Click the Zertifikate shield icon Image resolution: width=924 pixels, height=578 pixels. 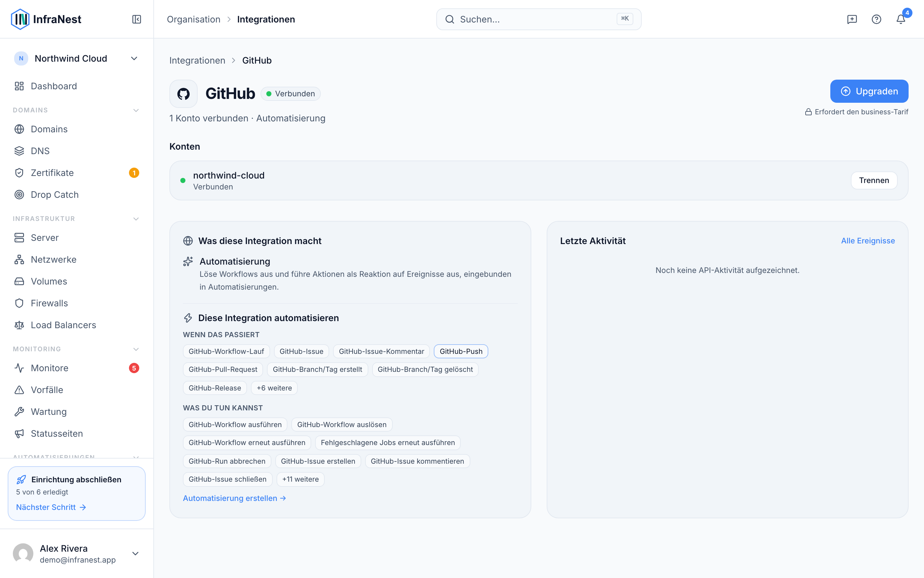19,173
